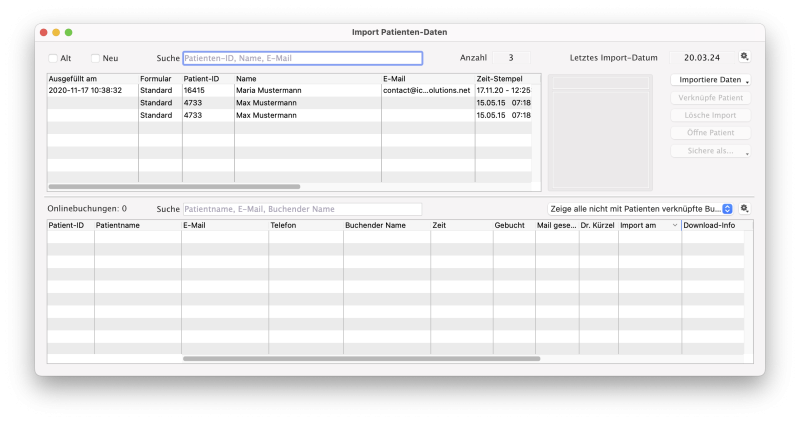Click the Öffne Patient button
This screenshot has height=422, width=800.
[x=710, y=133]
